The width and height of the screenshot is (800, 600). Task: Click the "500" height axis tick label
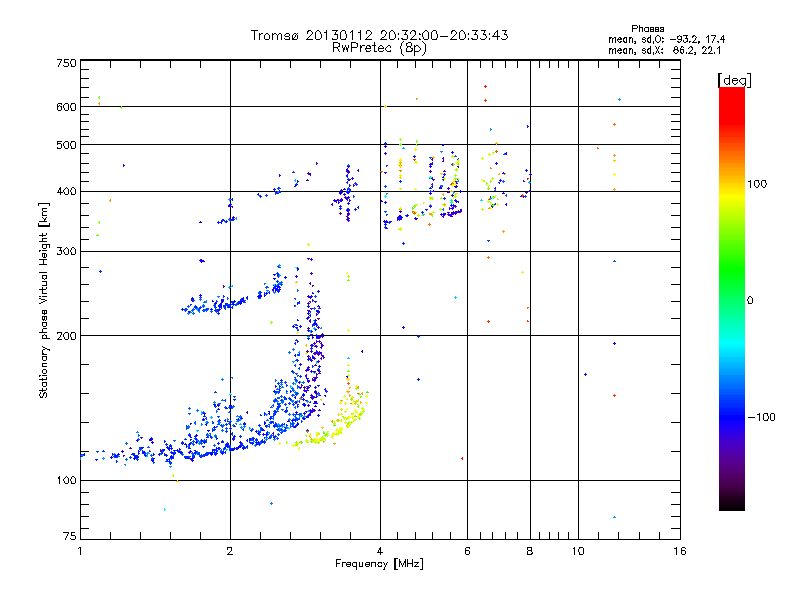point(66,145)
